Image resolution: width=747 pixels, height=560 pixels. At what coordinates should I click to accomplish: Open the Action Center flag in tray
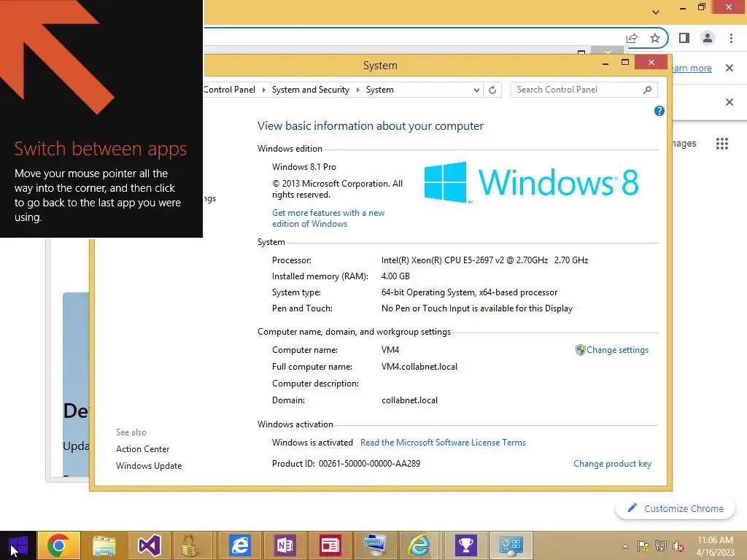pos(643,546)
